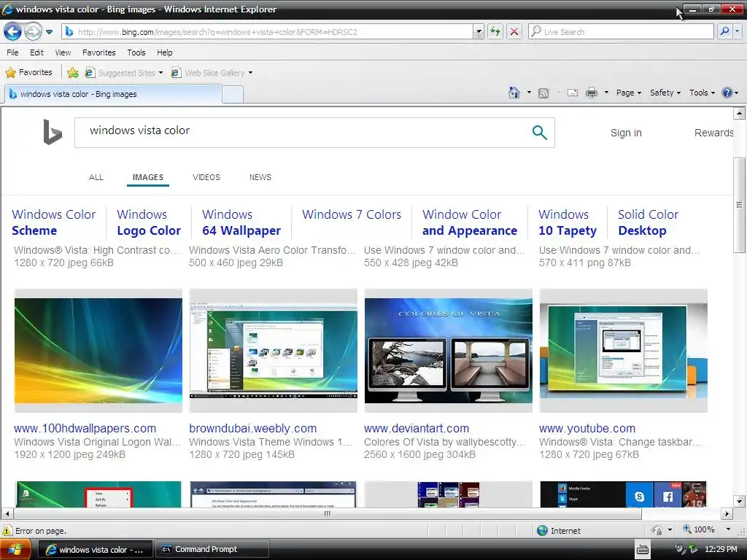Click the Read Mail icon
The width and height of the screenshot is (747, 560).
573,93
